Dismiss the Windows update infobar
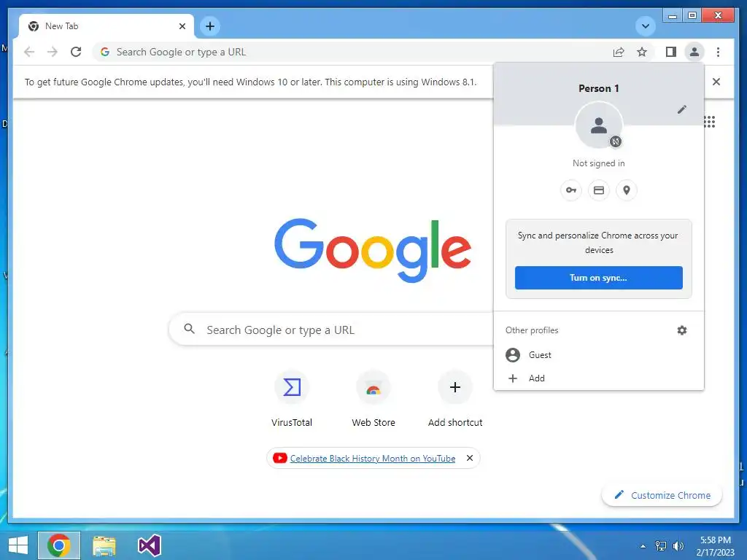Screen dimensions: 747x560 click(716, 82)
